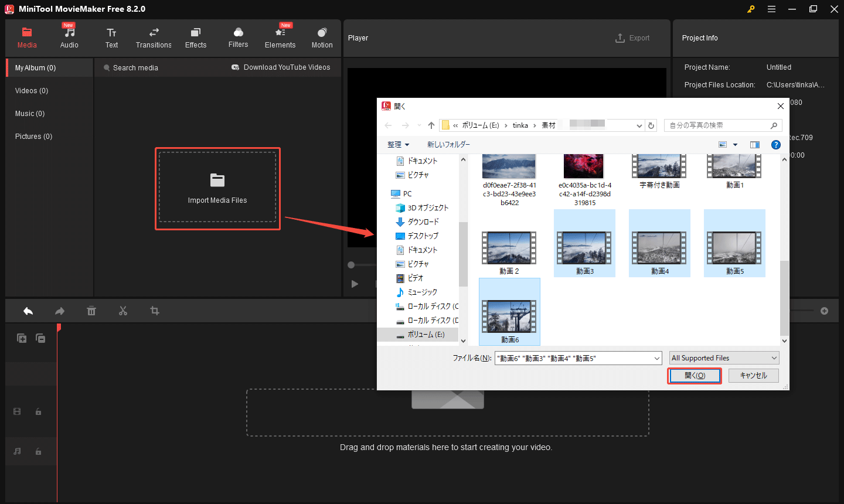Viewport: 844px width, 504px height.
Task: Click the redo arrow in timeline toolbar
Action: [60, 311]
